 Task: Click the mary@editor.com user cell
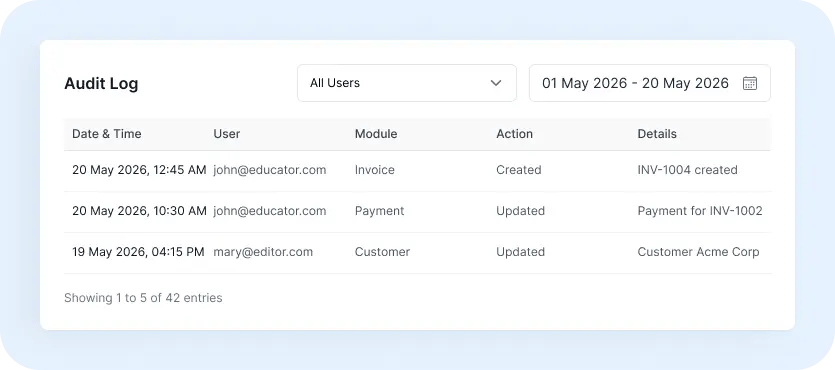click(x=263, y=252)
